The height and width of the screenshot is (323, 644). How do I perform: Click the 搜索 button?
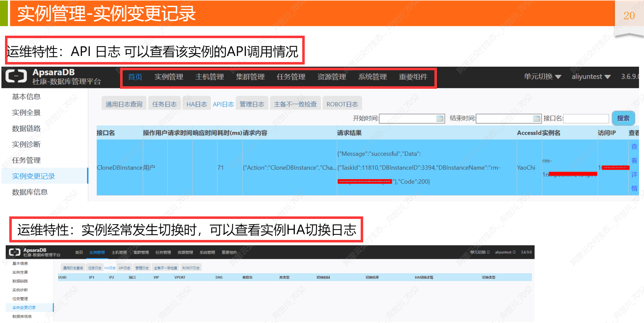coord(623,118)
